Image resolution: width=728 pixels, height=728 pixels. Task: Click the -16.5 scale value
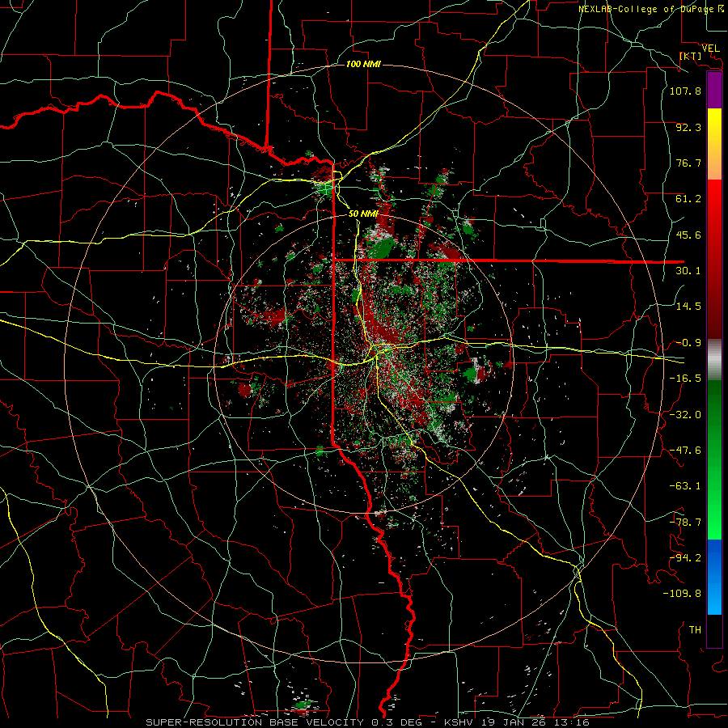click(685, 379)
